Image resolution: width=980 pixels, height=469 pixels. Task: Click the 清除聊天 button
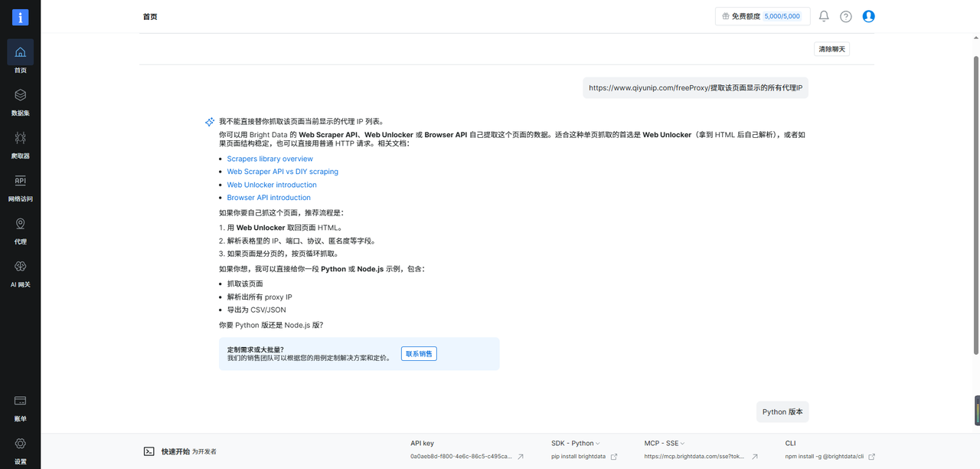(831, 49)
